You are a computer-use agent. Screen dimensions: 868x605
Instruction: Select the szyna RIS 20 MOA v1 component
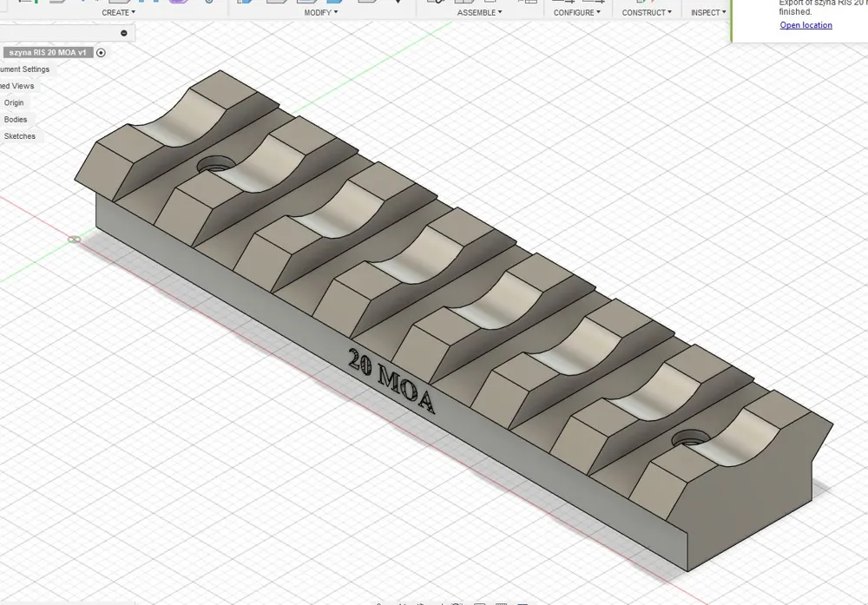point(48,53)
